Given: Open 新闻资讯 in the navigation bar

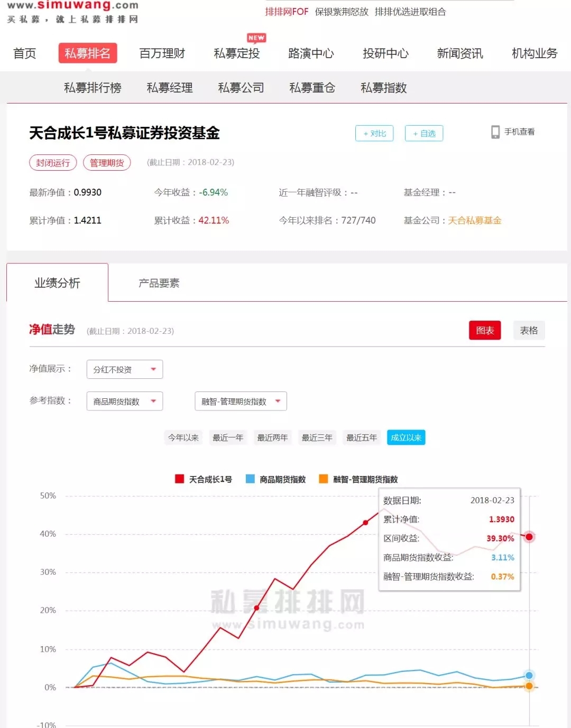Looking at the screenshot, I should pyautogui.click(x=460, y=53).
